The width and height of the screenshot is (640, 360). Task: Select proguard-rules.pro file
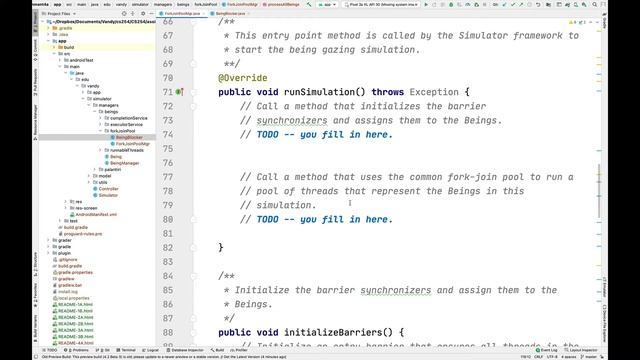click(83, 234)
